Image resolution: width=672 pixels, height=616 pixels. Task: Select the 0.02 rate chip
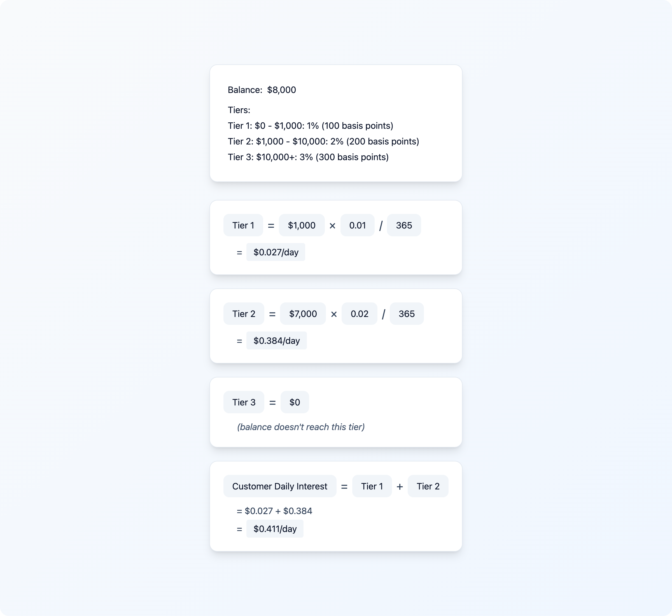click(359, 314)
